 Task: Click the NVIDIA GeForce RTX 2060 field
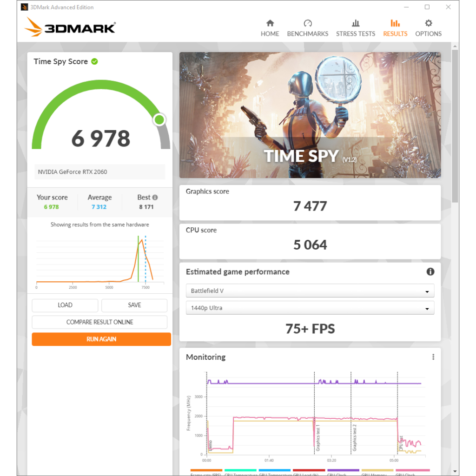pyautogui.click(x=99, y=172)
